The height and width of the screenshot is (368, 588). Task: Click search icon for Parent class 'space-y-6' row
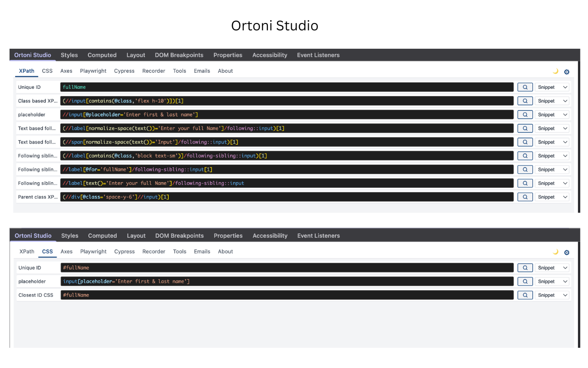(x=525, y=197)
